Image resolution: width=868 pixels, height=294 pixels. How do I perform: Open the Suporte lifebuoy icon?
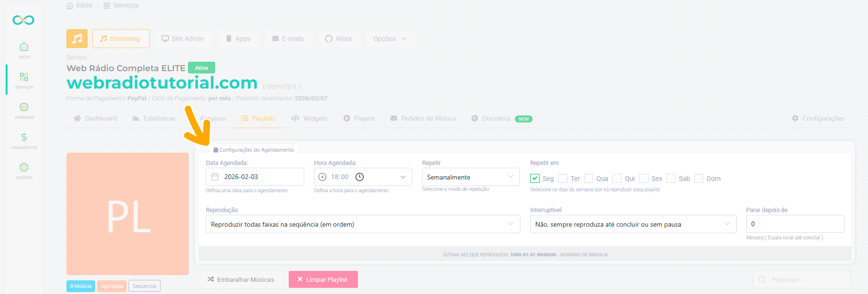click(24, 168)
